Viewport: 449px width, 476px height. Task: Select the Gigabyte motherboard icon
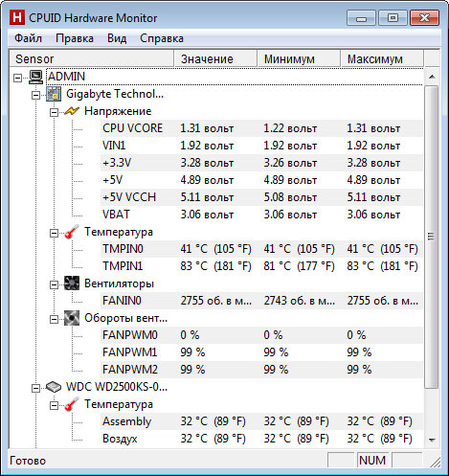tap(54, 94)
